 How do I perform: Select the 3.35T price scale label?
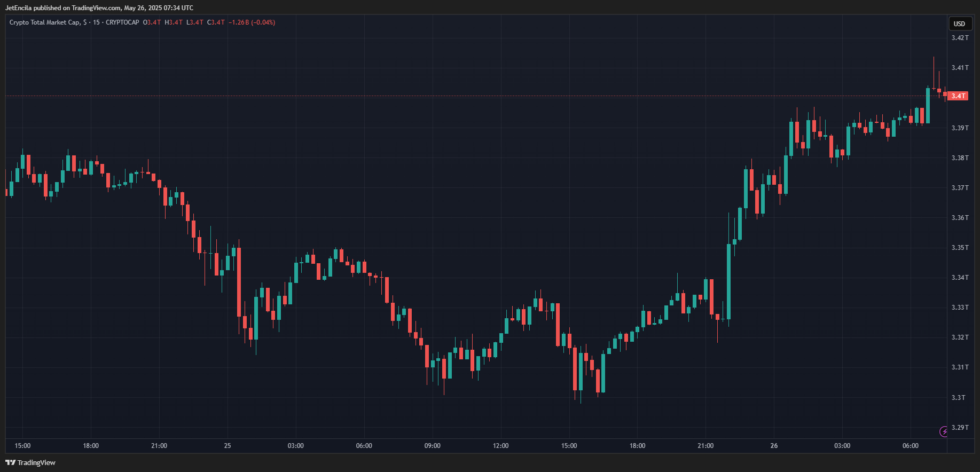[x=960, y=248]
